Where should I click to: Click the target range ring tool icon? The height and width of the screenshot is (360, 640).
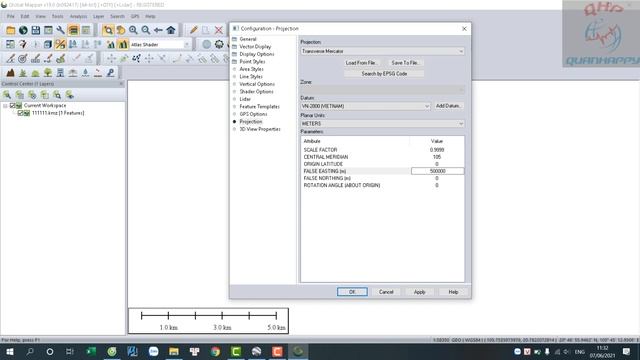click(23, 58)
